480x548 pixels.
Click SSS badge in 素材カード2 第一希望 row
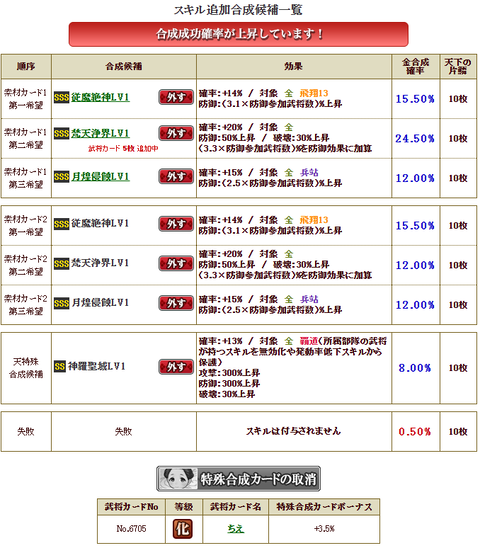[62, 224]
